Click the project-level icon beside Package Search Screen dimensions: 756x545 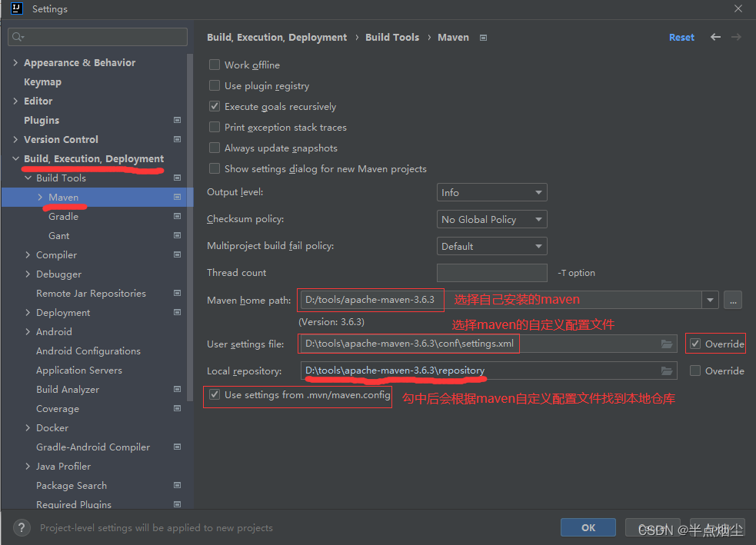tap(178, 485)
